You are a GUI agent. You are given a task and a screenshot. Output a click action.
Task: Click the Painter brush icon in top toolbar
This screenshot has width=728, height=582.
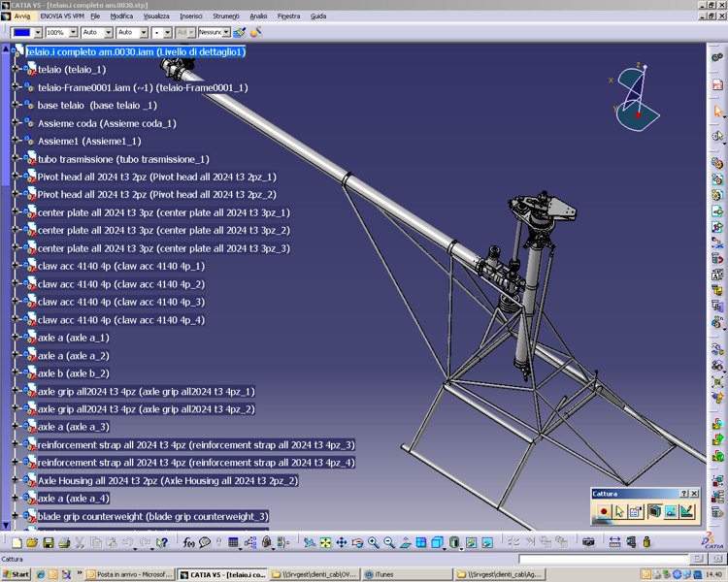(x=240, y=33)
